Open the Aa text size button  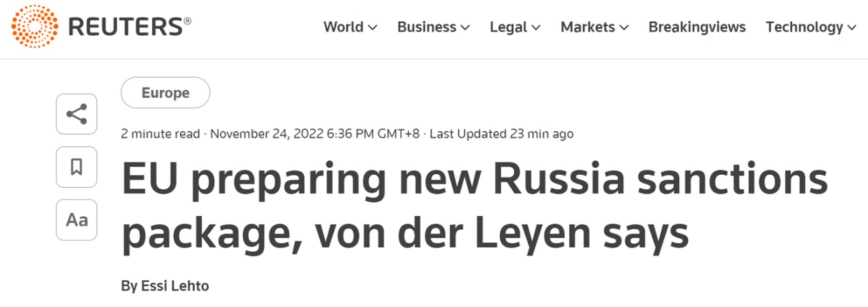76,220
